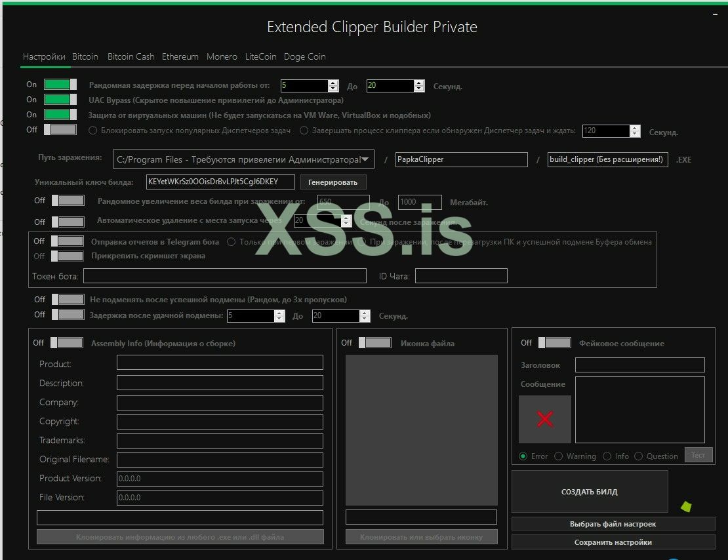Click the Сохранить настройки button

coord(613,542)
